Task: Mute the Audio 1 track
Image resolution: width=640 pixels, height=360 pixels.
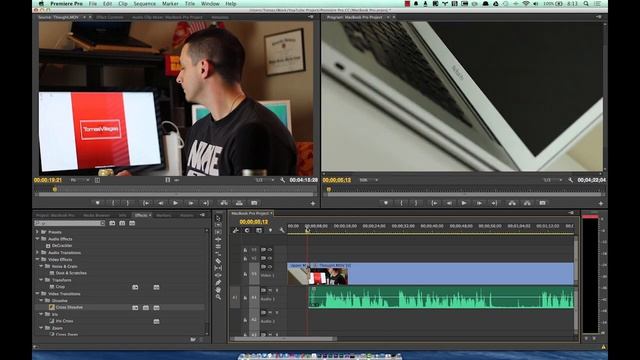Action: 270,290
